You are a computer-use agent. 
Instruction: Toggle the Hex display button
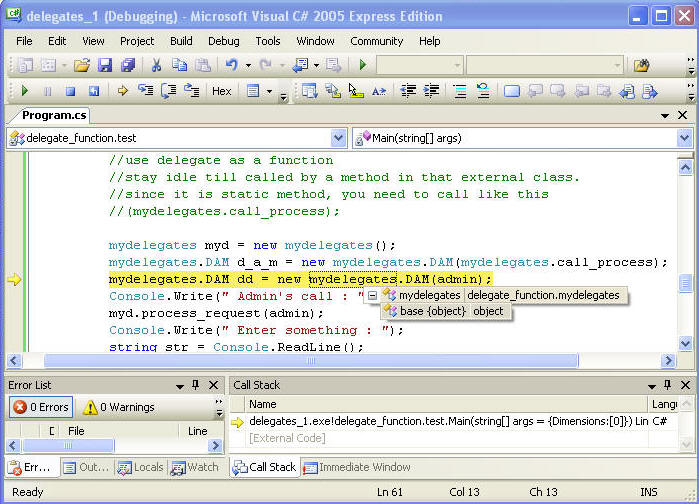[221, 91]
